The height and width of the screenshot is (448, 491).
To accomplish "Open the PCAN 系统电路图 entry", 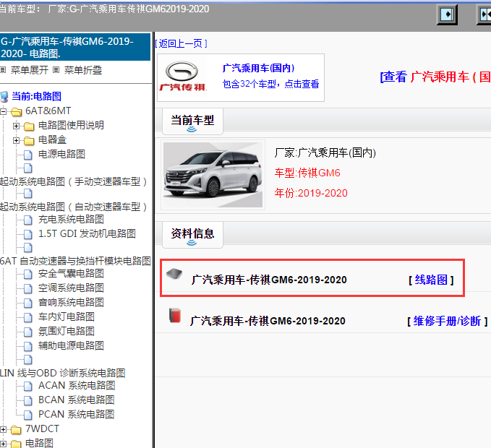I will point(77,414).
